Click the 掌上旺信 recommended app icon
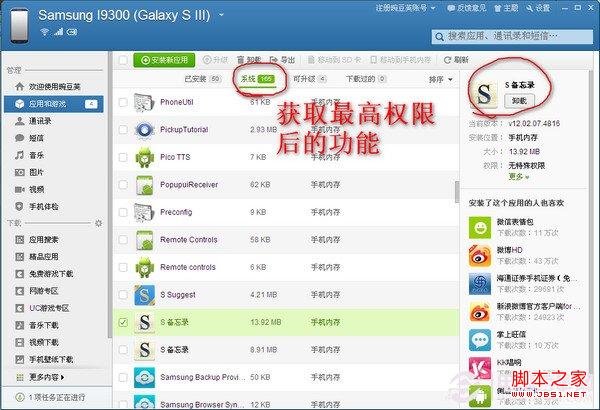600x410 pixels. click(x=480, y=340)
